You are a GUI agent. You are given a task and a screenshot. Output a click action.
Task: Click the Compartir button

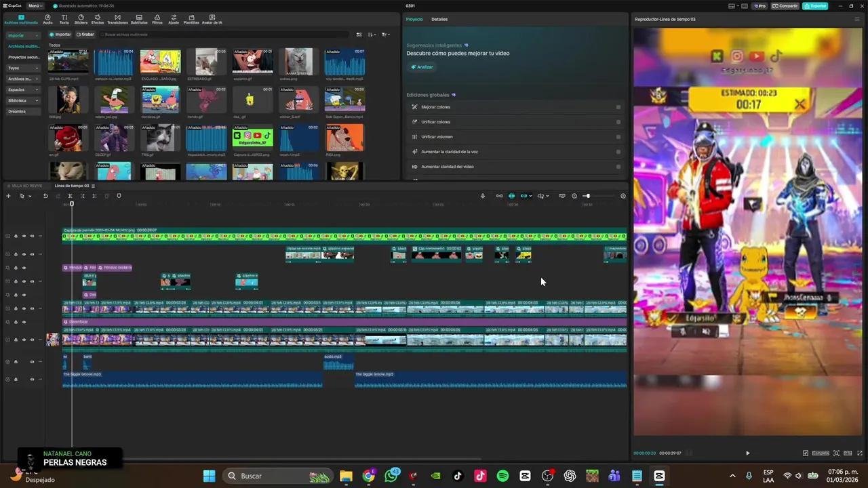pos(785,6)
